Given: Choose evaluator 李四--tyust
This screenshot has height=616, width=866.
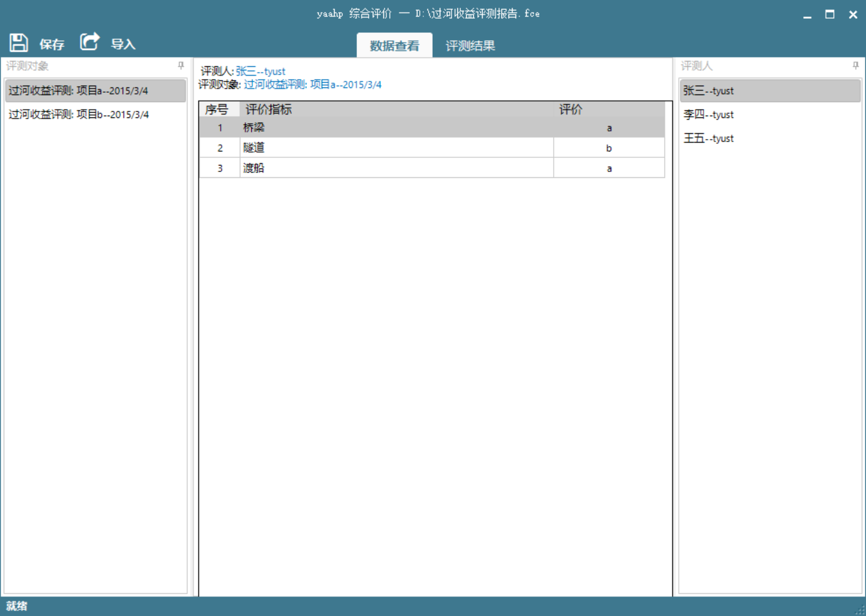Looking at the screenshot, I should 709,115.
